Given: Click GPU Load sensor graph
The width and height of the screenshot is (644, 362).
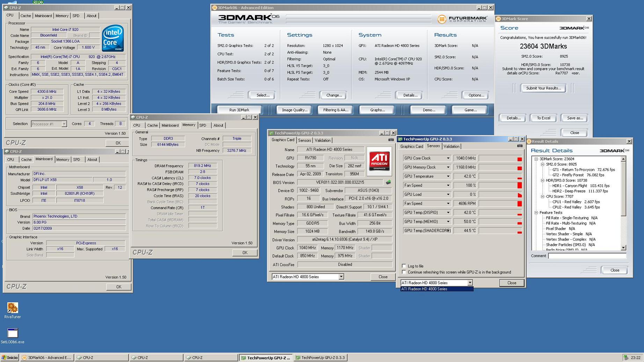Looking at the screenshot, I should [500, 194].
